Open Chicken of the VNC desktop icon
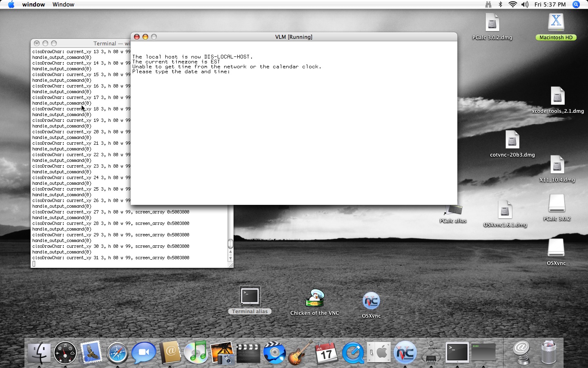This screenshot has height=368, width=588. pos(314,298)
